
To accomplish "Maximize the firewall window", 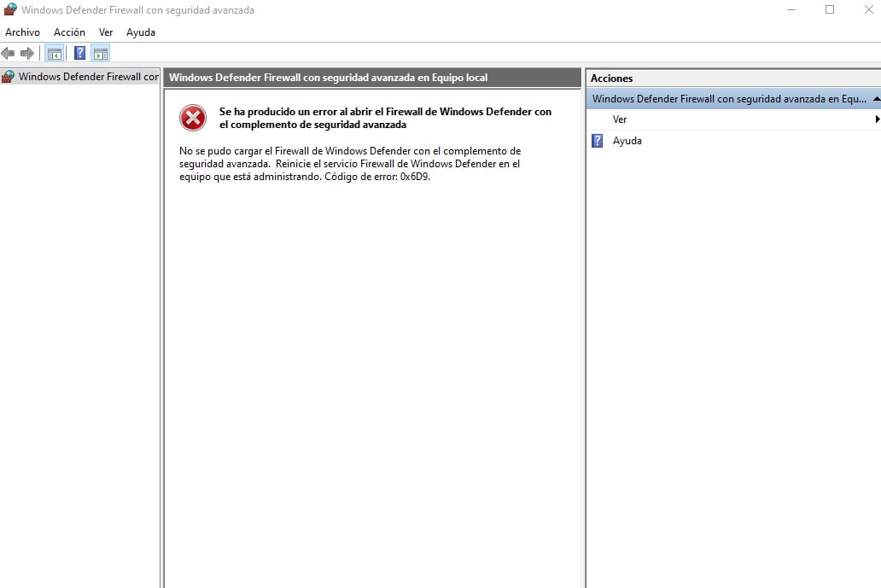I will pyautogui.click(x=829, y=9).
